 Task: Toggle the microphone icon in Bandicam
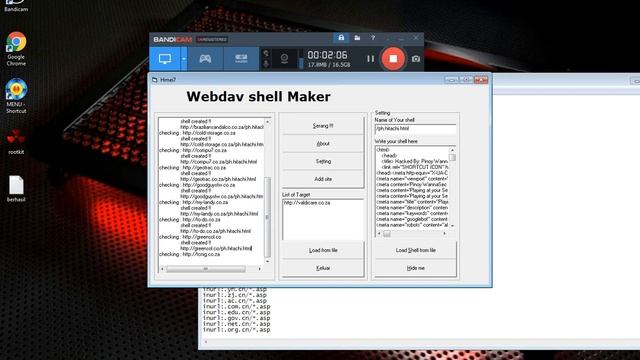click(266, 64)
